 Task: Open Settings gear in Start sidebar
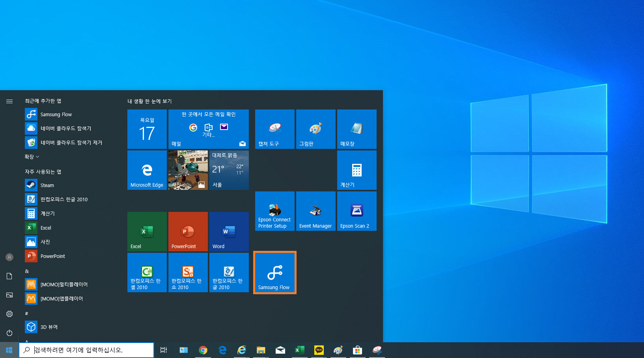tap(9, 314)
